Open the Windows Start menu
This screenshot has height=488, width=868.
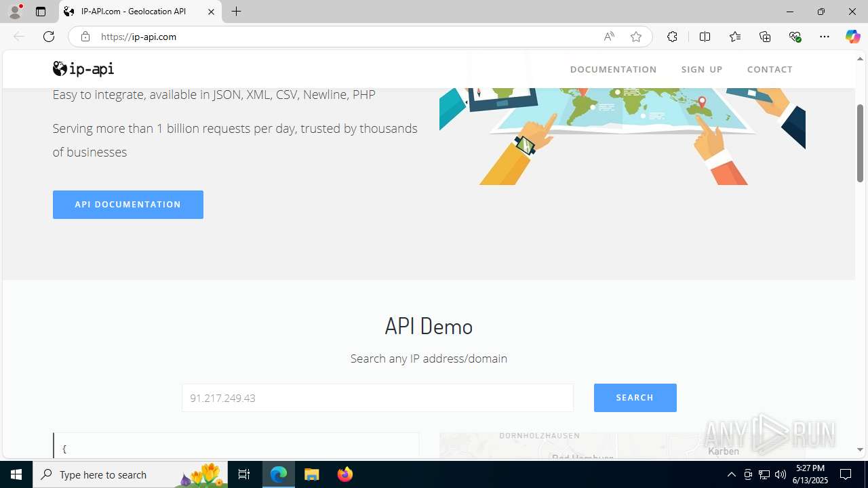tap(16, 474)
